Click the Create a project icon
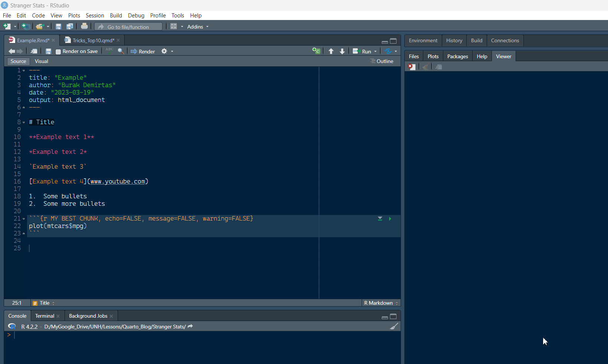This screenshot has width=608, height=364. [x=26, y=26]
